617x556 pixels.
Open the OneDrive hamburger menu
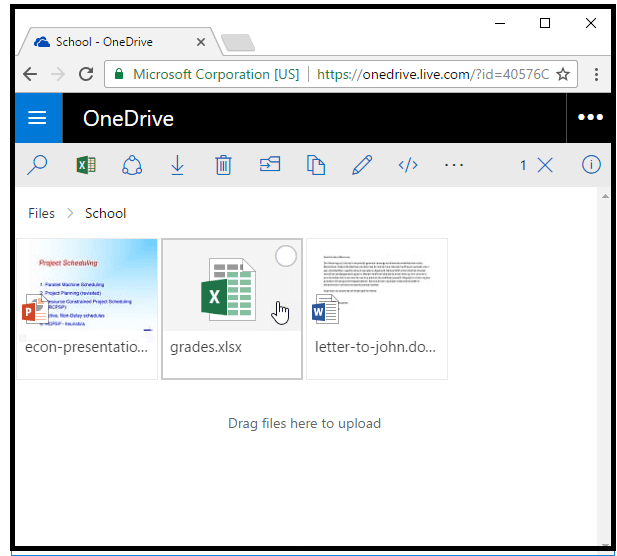tap(38, 117)
